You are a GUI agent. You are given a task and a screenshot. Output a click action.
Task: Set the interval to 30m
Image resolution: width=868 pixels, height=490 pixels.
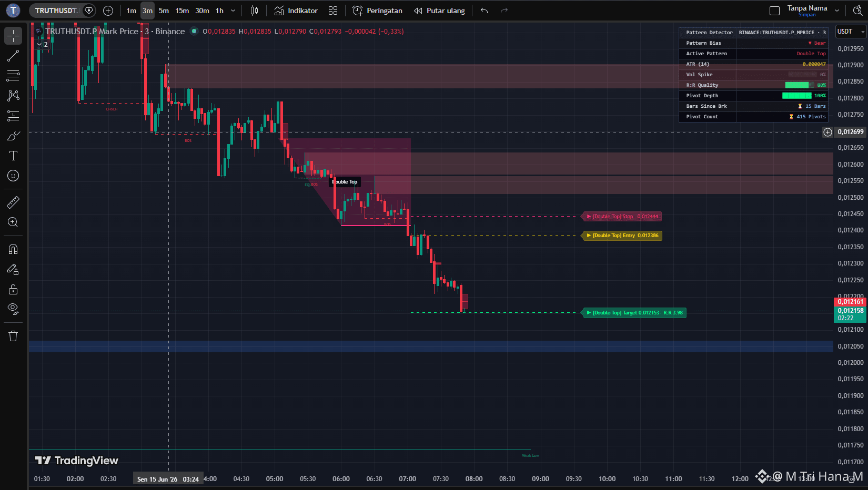point(202,11)
